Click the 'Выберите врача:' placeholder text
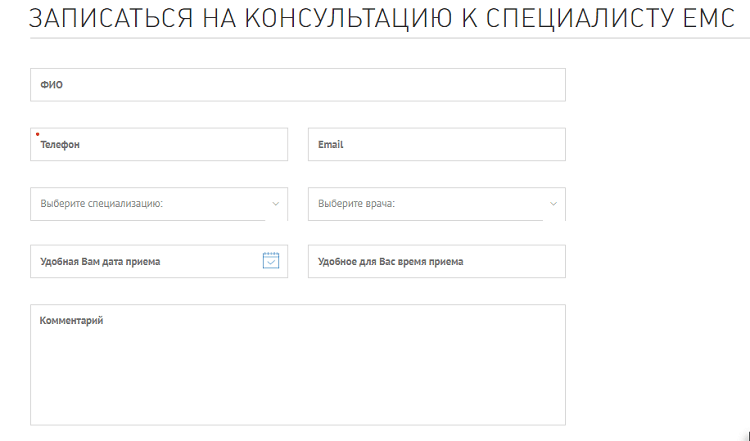 pos(357,204)
